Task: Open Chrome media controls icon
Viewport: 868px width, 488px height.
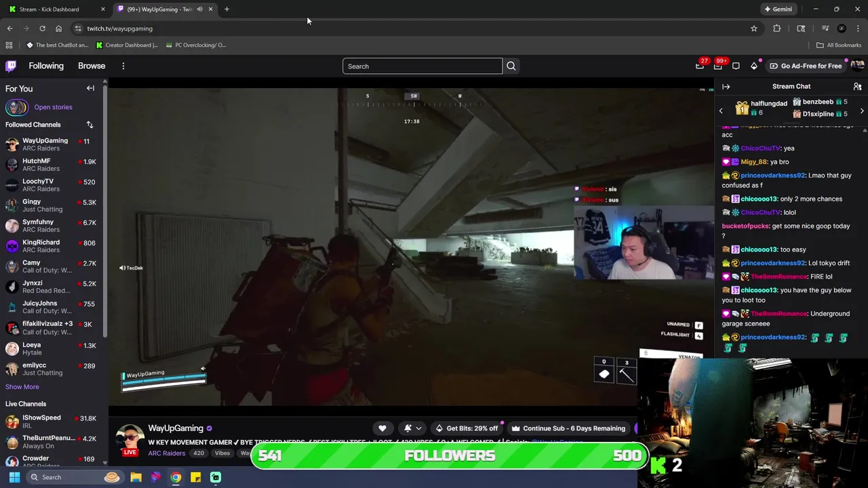Action: [x=825, y=28]
